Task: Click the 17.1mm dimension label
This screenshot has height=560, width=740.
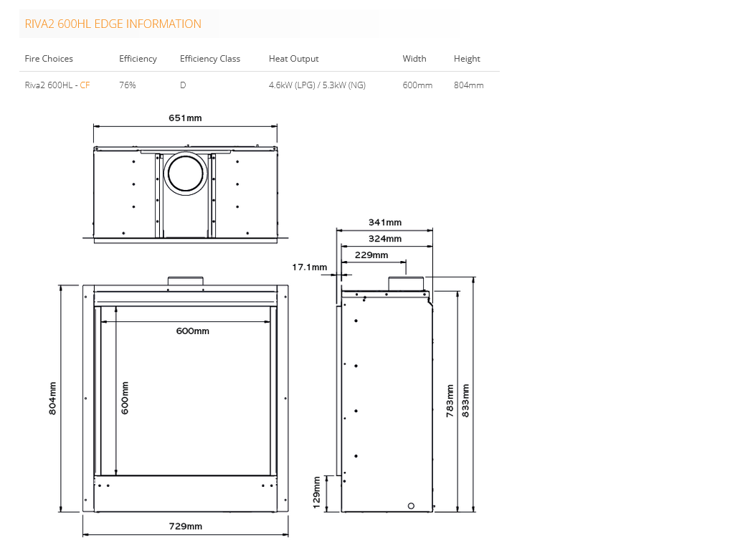Action: (x=310, y=267)
